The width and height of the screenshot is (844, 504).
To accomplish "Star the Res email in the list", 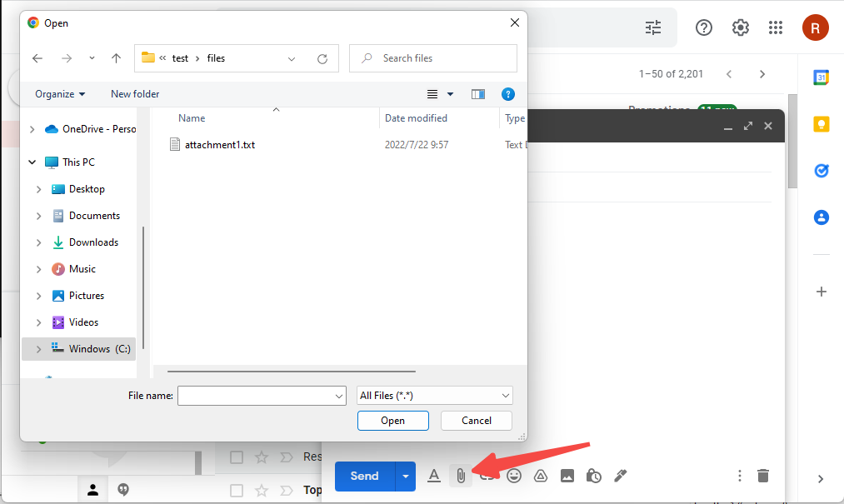I will [x=262, y=457].
